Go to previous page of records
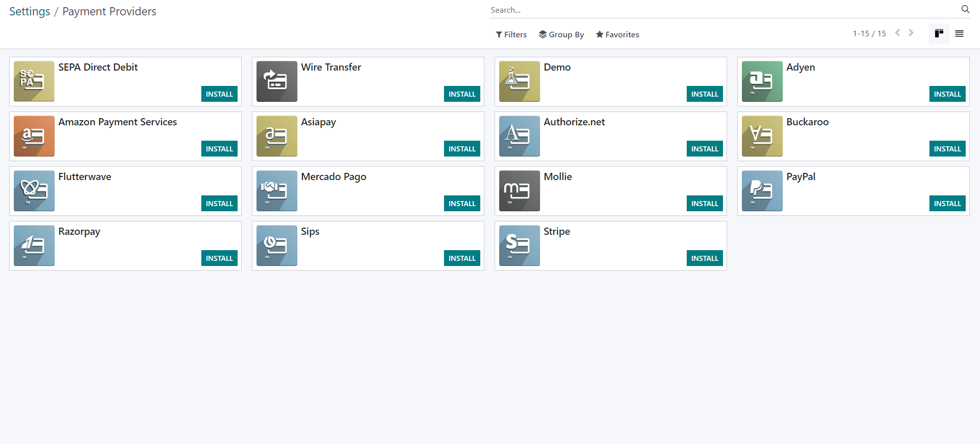 click(x=897, y=33)
